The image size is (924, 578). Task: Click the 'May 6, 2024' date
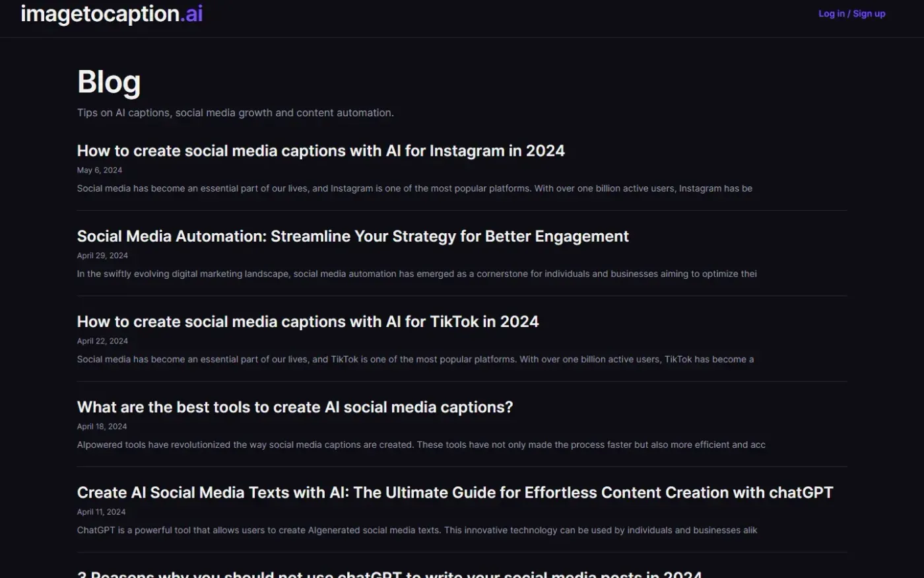pos(100,170)
